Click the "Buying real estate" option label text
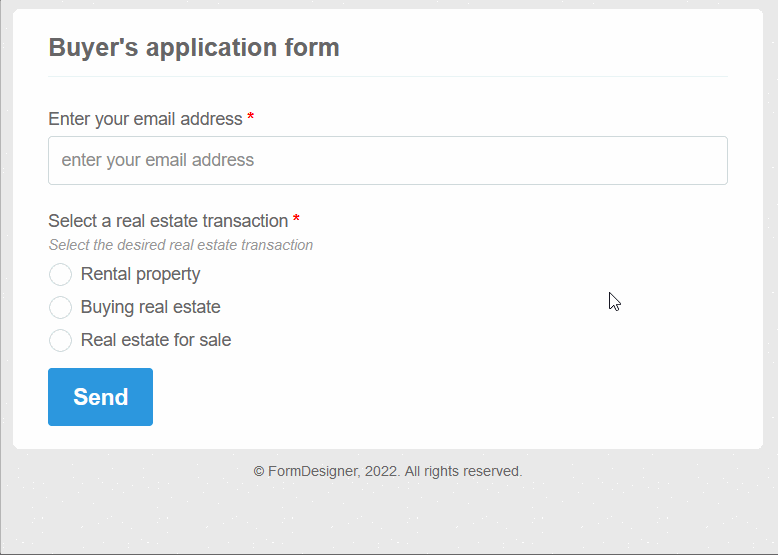Image resolution: width=778 pixels, height=555 pixels. click(x=150, y=307)
